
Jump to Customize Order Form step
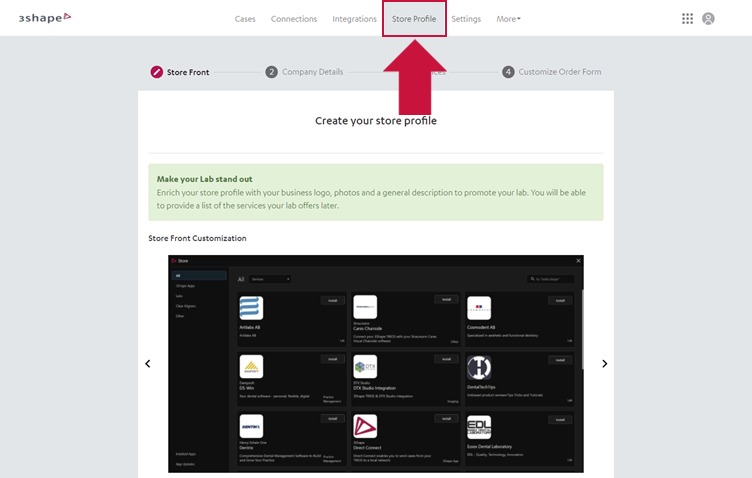pos(559,72)
